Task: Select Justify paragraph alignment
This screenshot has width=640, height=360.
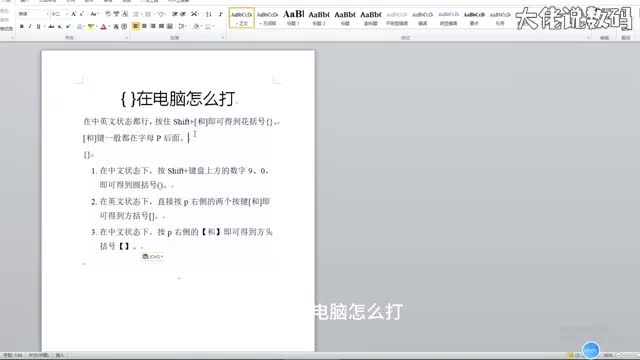Action: tap(161, 26)
